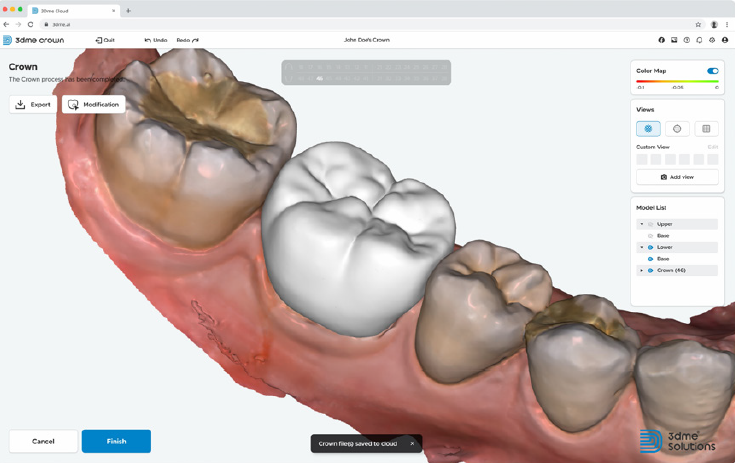Dismiss the saved to cloud notification

pos(412,443)
